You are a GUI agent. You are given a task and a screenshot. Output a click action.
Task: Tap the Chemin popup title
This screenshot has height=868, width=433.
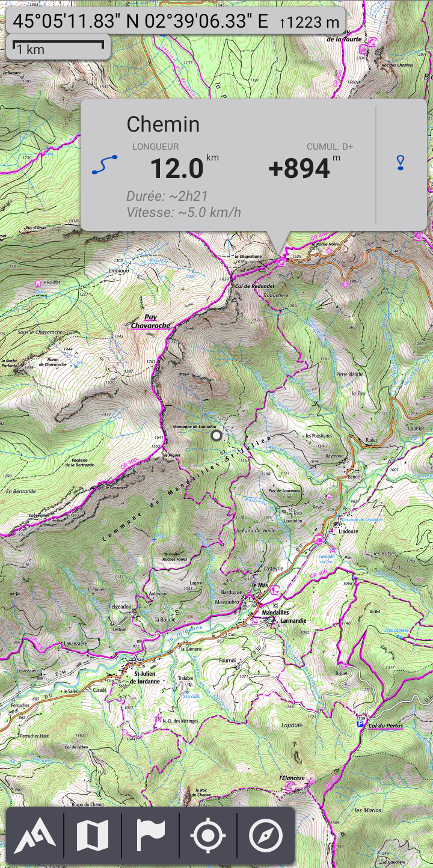coord(163,124)
